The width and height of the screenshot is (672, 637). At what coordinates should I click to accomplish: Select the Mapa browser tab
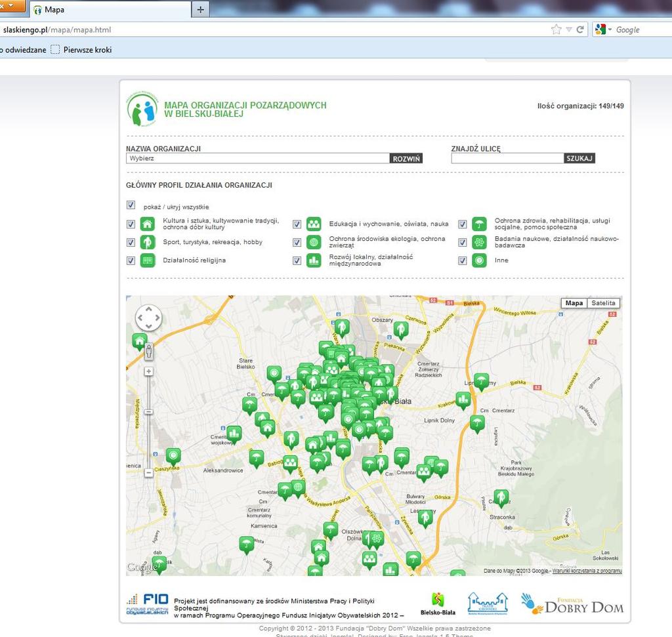[110, 9]
